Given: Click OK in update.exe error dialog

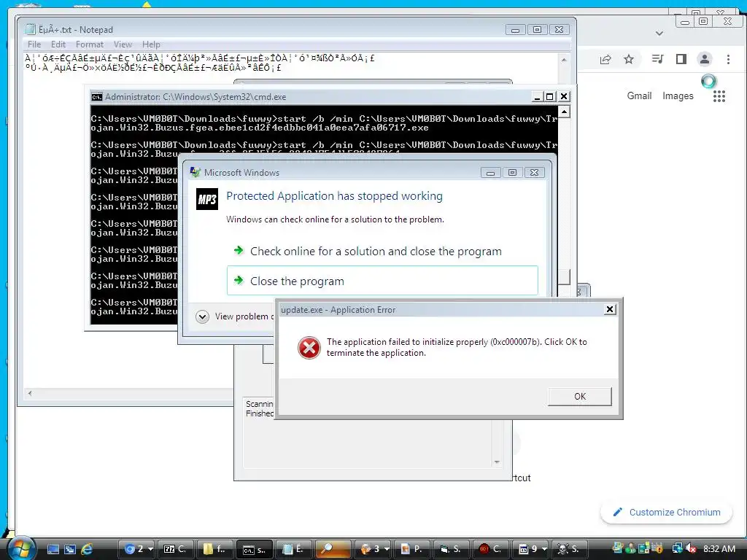Looking at the screenshot, I should [x=580, y=396].
